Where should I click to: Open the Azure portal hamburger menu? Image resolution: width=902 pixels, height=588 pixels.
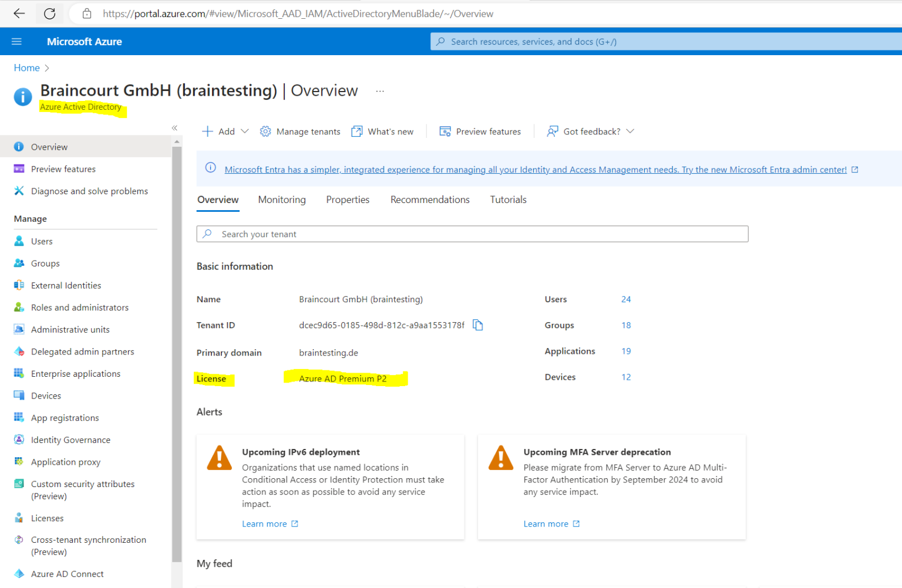16,41
